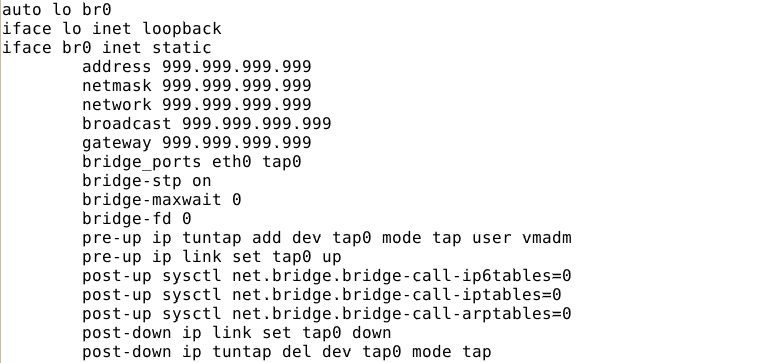Click 'vmadm' at end of pre-up line
Viewport: 783px width, 363px height.
[x=546, y=238]
